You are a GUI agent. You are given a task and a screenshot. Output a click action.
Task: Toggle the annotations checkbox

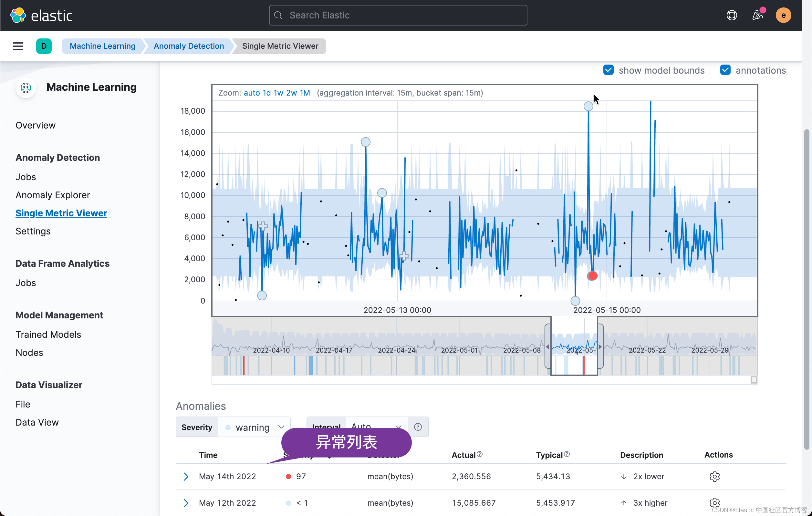pyautogui.click(x=725, y=70)
